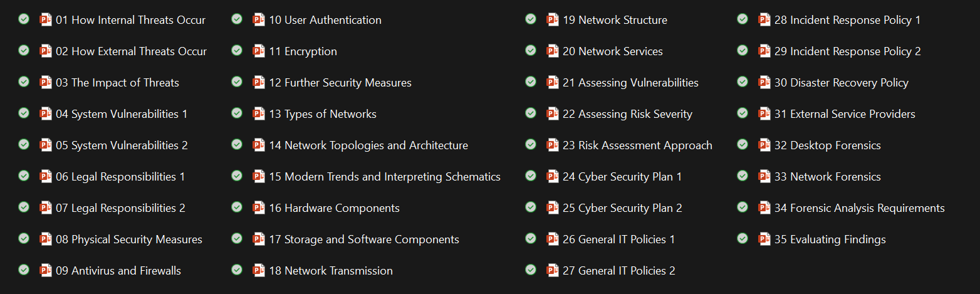Select the 21 Assessing Vulnerabilities presentation
This screenshot has width=980, height=294.
(630, 83)
